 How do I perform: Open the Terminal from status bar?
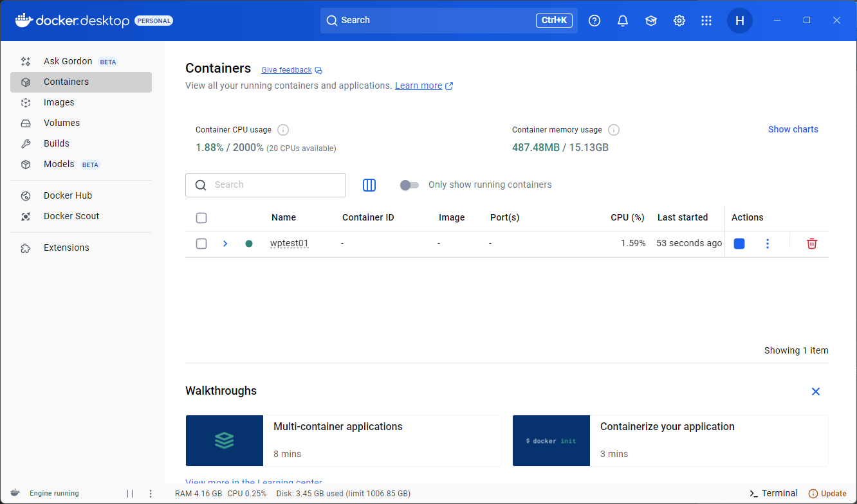coord(773,494)
